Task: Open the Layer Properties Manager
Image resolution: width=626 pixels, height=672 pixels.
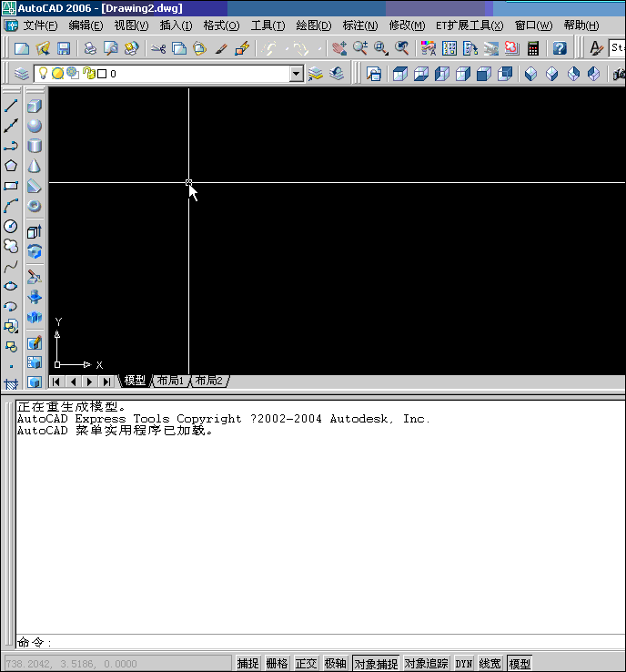Action: click(x=22, y=74)
